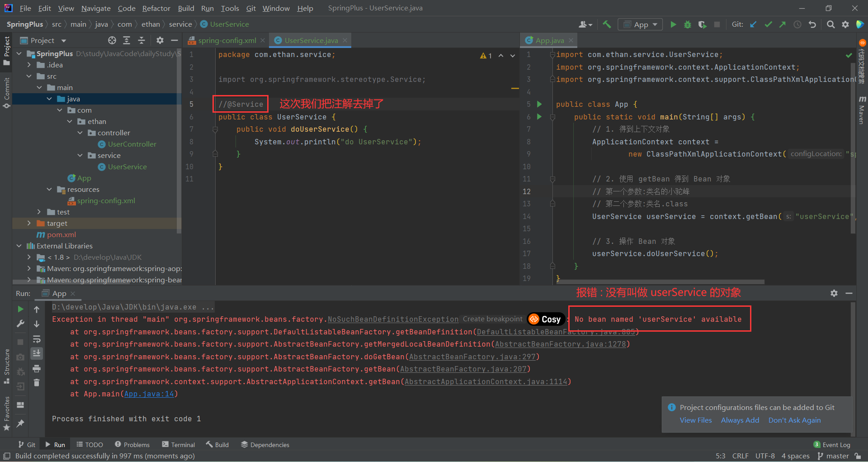This screenshot has height=462, width=868.
Task: Open the App run configuration dropdown
Action: [641, 24]
